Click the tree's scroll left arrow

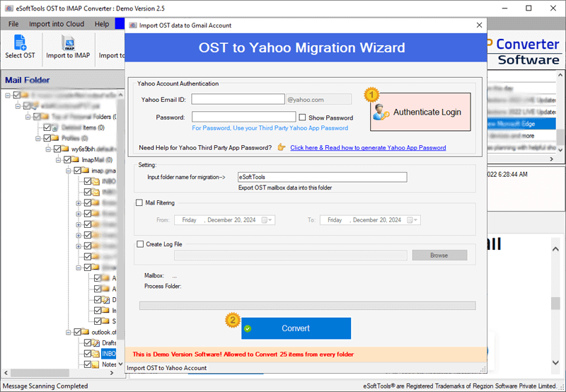pyautogui.click(x=6, y=372)
